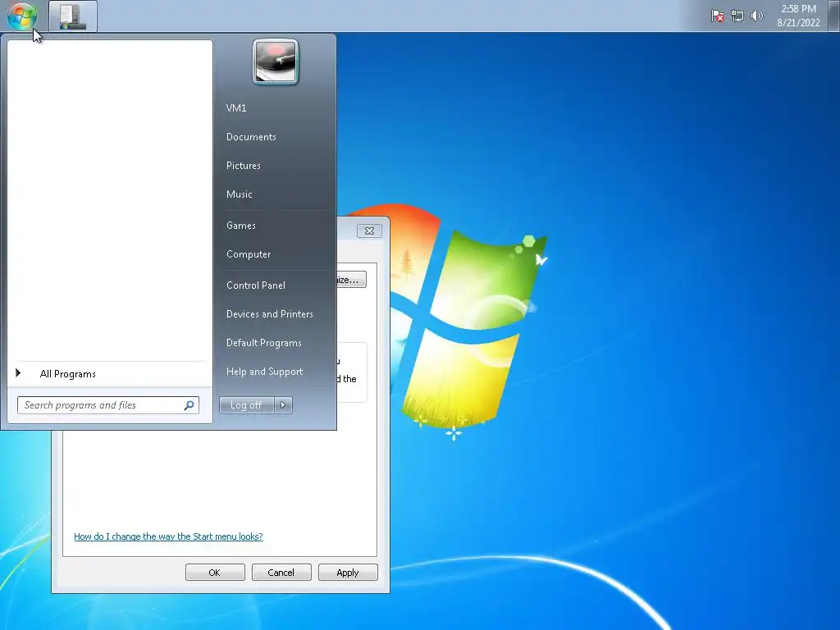This screenshot has height=630, width=840.
Task: Click the user account picture
Action: point(276,62)
